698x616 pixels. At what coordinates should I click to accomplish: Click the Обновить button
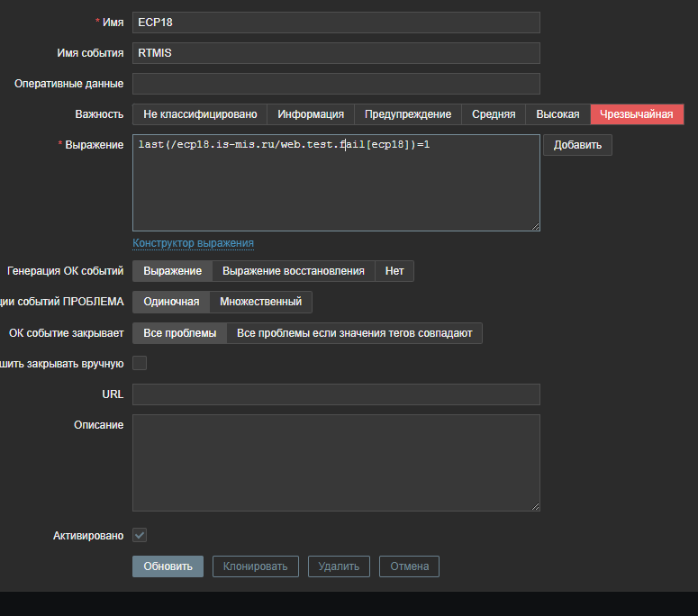click(168, 566)
